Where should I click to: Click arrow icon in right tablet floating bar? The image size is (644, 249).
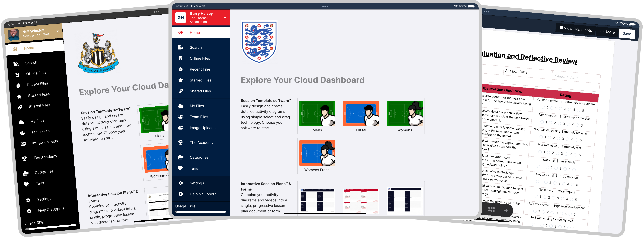505,211
